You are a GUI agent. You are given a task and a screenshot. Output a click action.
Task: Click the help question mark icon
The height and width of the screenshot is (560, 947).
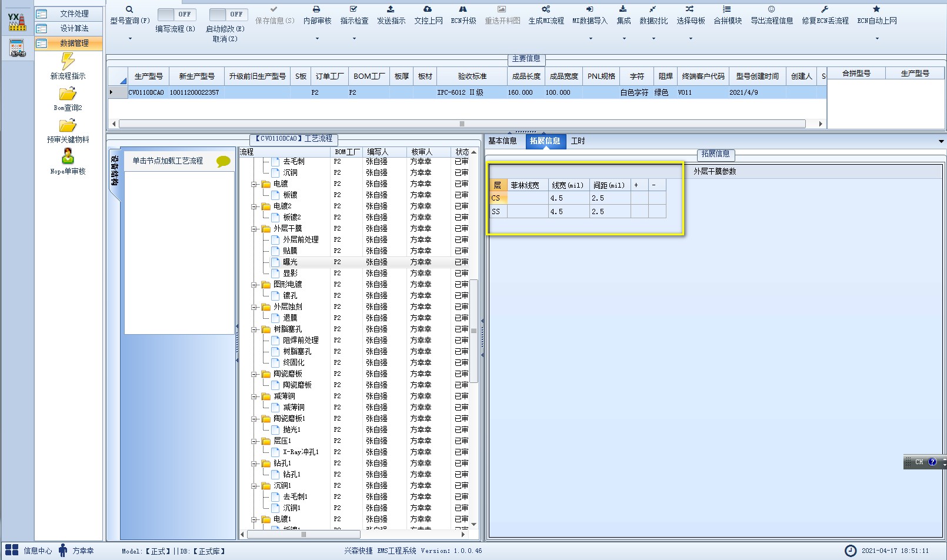932,462
